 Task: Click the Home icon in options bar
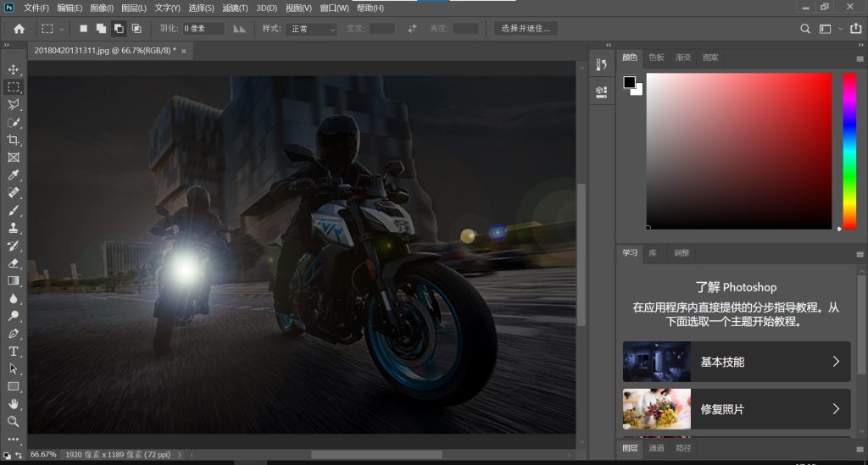19,29
